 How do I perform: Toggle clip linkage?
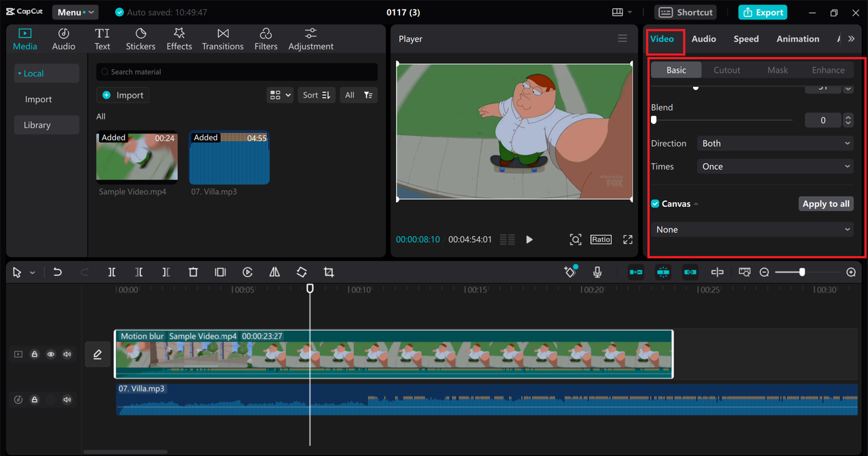pyautogui.click(x=690, y=272)
